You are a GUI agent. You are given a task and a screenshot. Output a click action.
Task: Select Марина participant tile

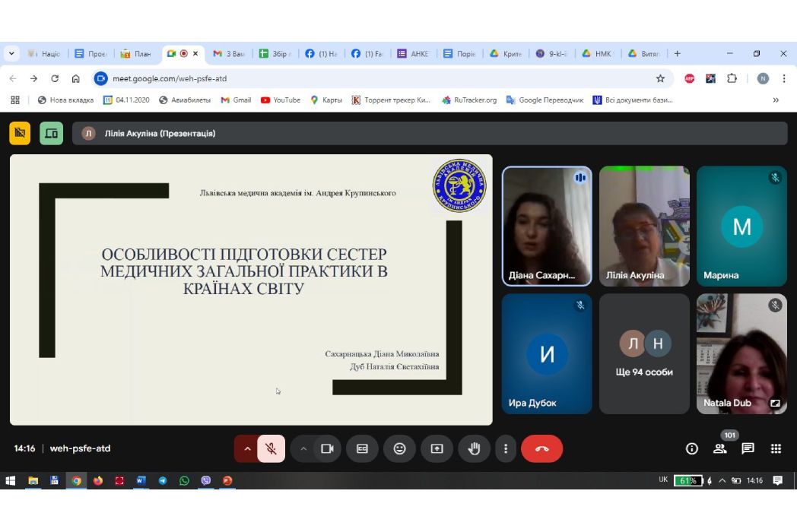tap(741, 226)
